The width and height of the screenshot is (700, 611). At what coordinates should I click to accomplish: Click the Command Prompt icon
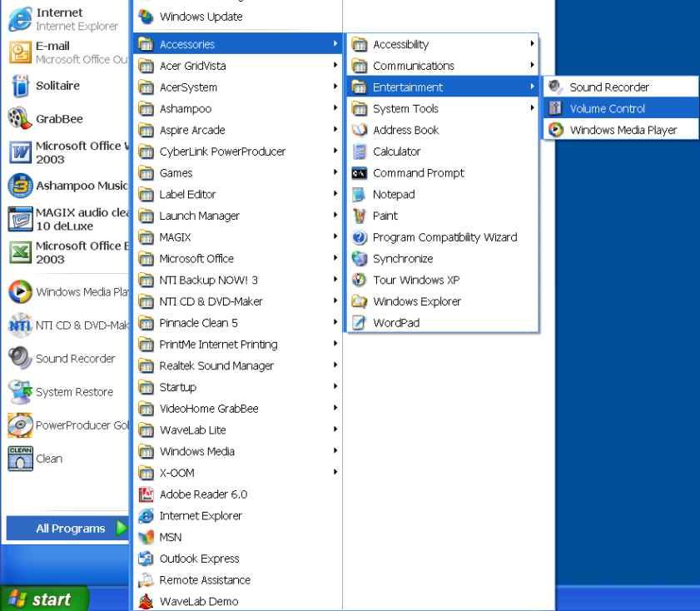pos(360,173)
